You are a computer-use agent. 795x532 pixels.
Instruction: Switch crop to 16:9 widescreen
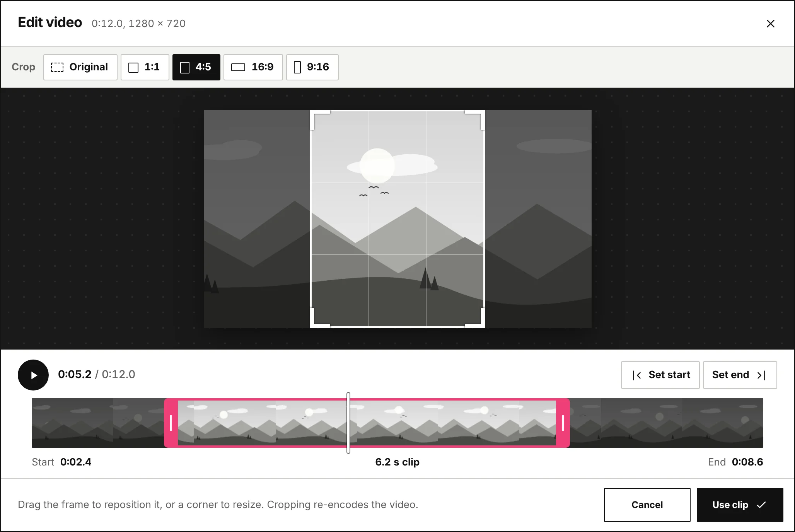253,67
